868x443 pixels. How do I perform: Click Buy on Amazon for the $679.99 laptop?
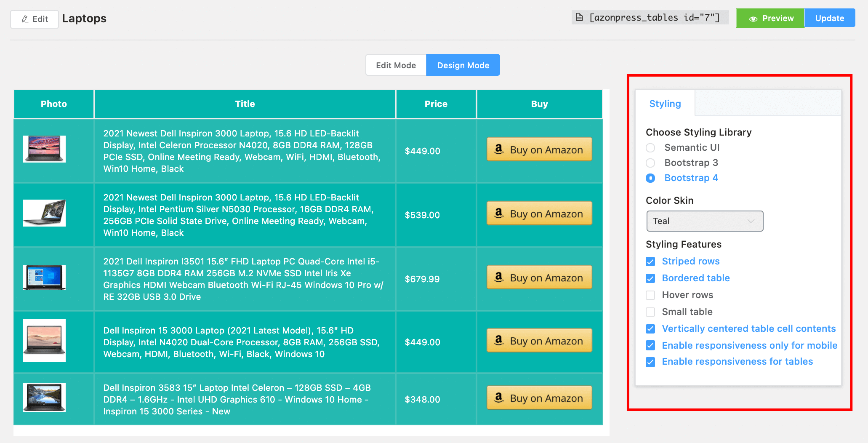(540, 278)
